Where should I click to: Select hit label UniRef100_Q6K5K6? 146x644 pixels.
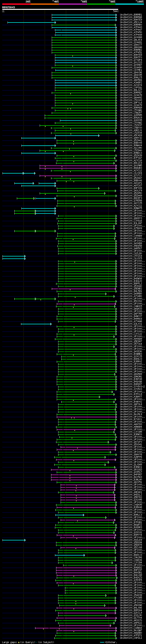pos(131,80)
